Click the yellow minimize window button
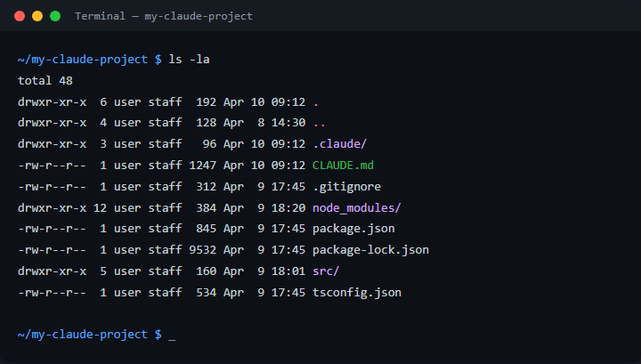The image size is (641, 364). 37,16
